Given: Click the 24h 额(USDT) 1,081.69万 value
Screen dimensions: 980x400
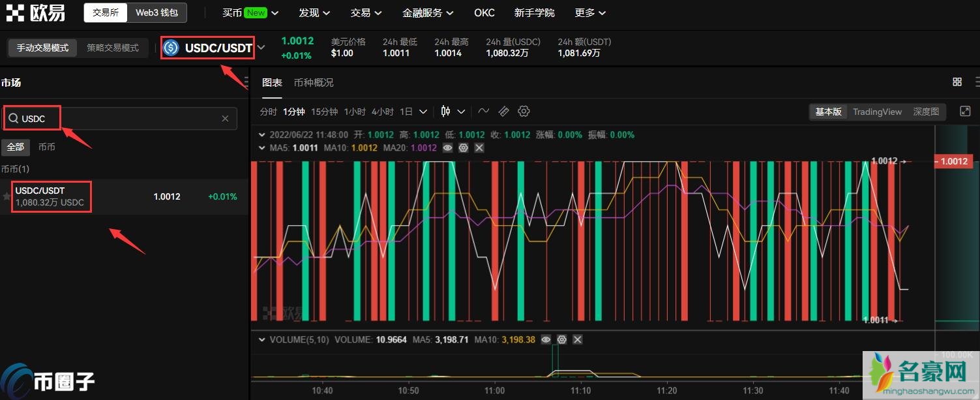Looking at the screenshot, I should coord(579,53).
